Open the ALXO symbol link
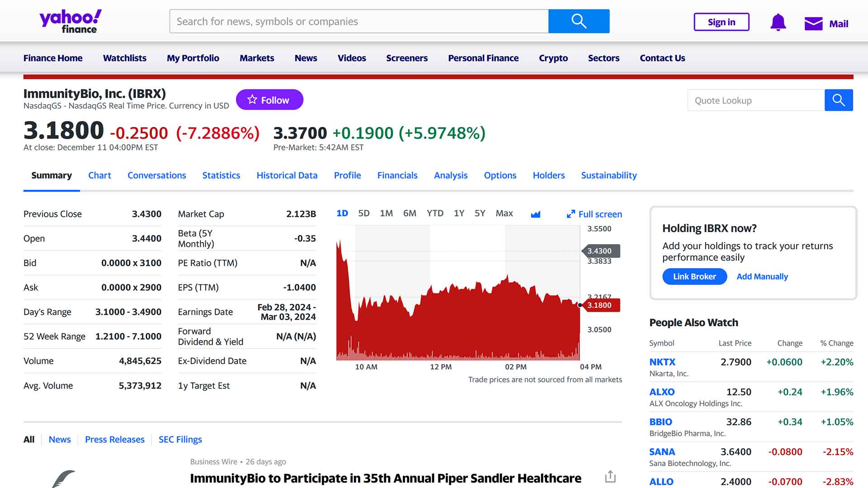Viewport: 868px width, 488px height. point(662,392)
